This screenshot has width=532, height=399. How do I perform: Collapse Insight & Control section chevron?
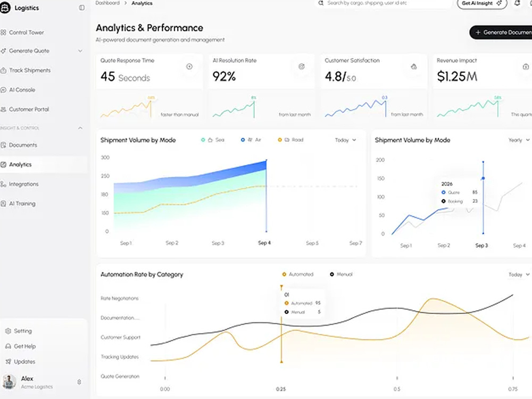pos(80,128)
